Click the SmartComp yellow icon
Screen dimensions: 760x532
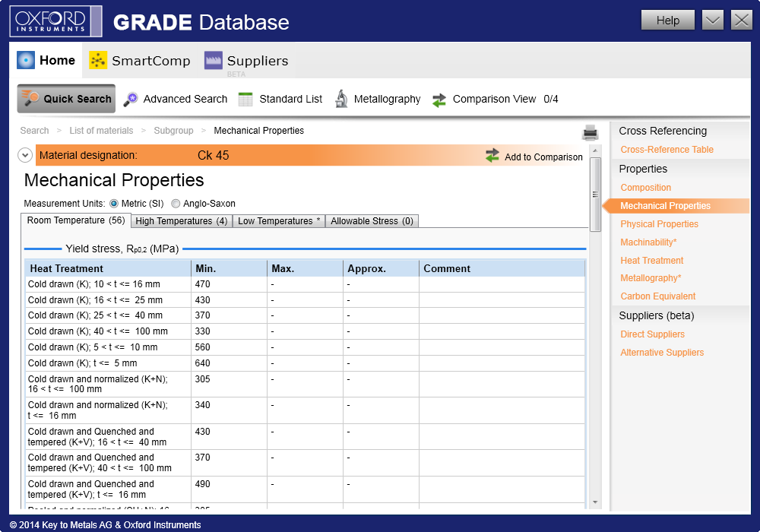pyautogui.click(x=98, y=60)
